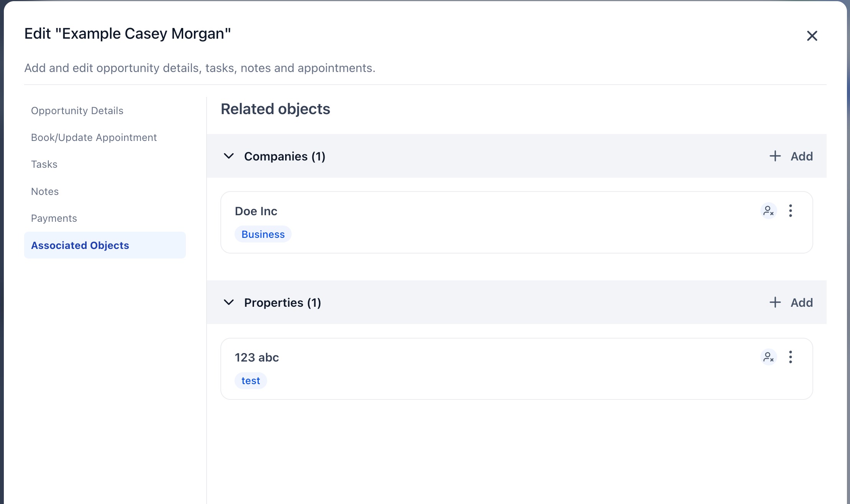850x504 pixels.
Task: Select the Payments tab
Action: coord(54,218)
